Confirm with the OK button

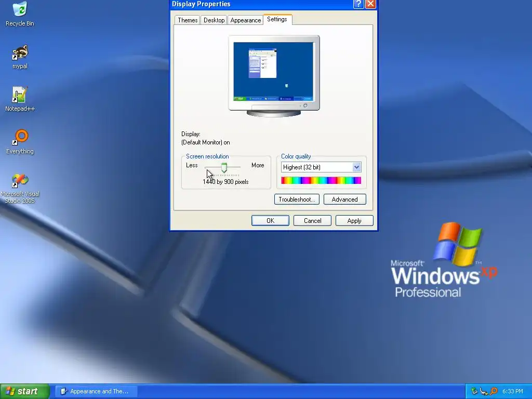270,220
